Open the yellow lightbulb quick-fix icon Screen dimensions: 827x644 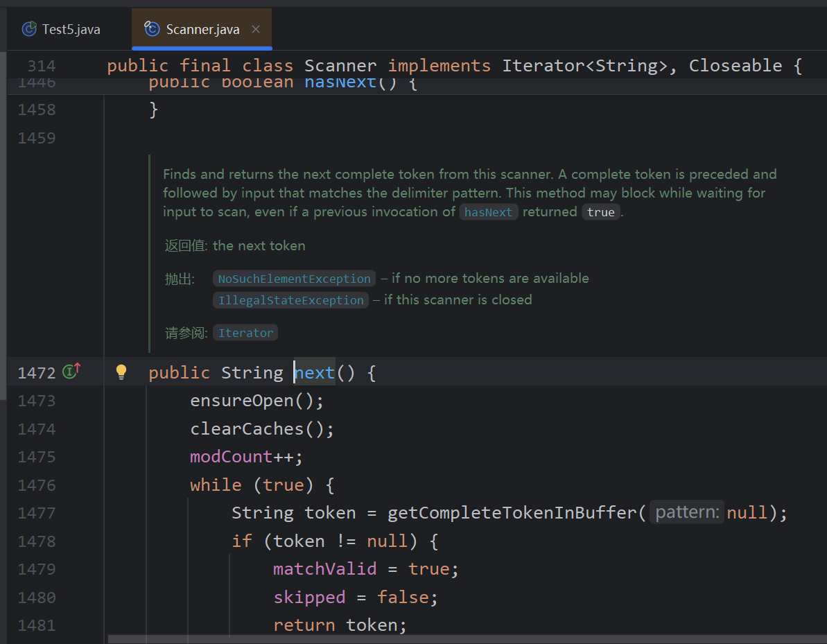(x=121, y=372)
